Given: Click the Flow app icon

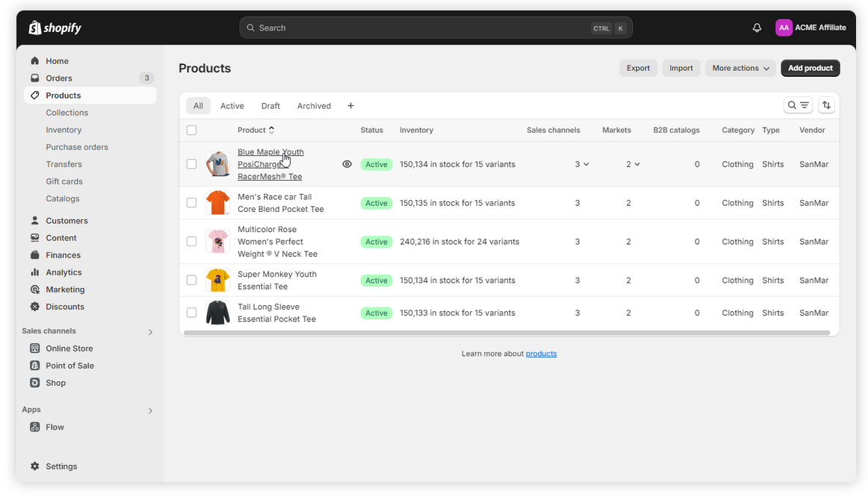Looking at the screenshot, I should coord(34,427).
